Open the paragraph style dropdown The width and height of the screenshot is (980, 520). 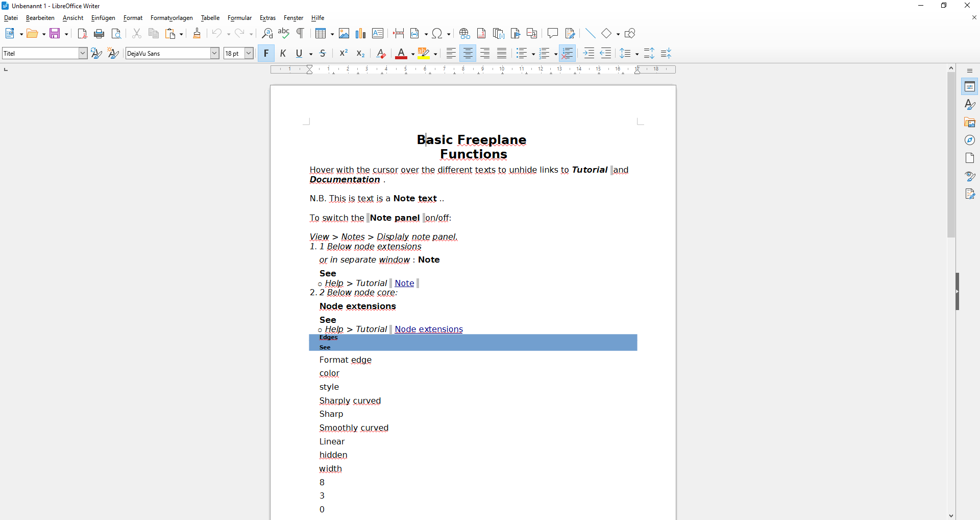pos(83,53)
